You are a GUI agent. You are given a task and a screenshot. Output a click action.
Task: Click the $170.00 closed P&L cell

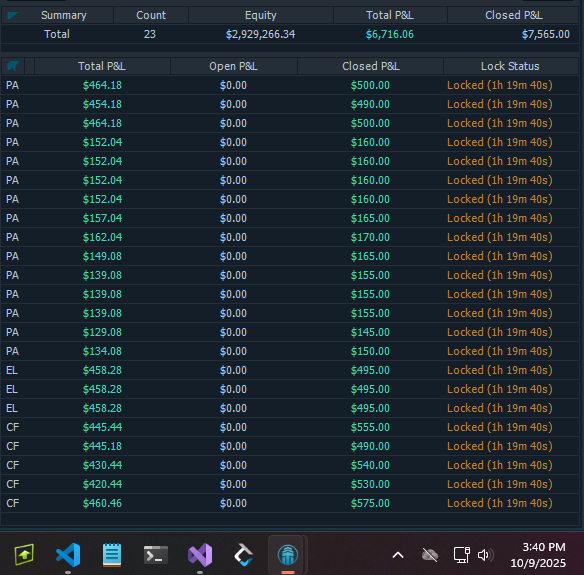[370, 237]
